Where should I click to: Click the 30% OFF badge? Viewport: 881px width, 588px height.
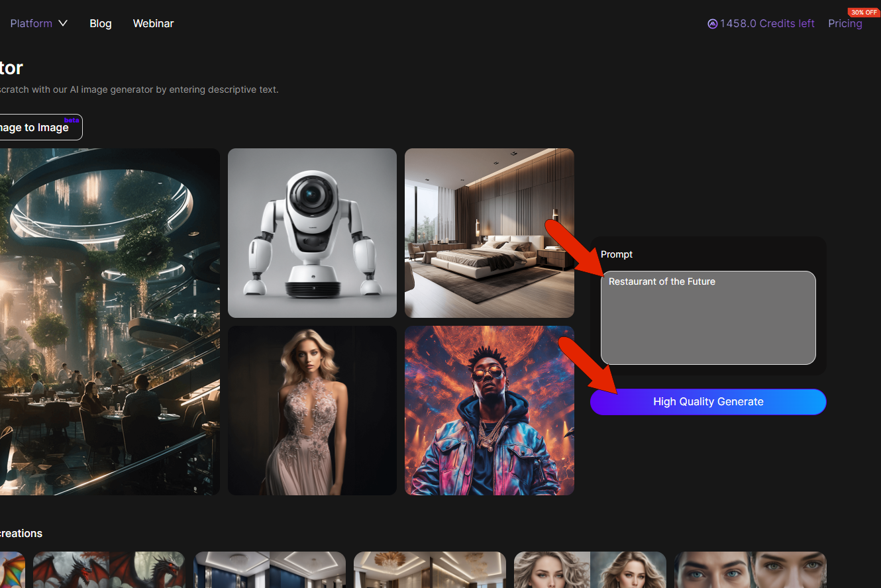[864, 12]
